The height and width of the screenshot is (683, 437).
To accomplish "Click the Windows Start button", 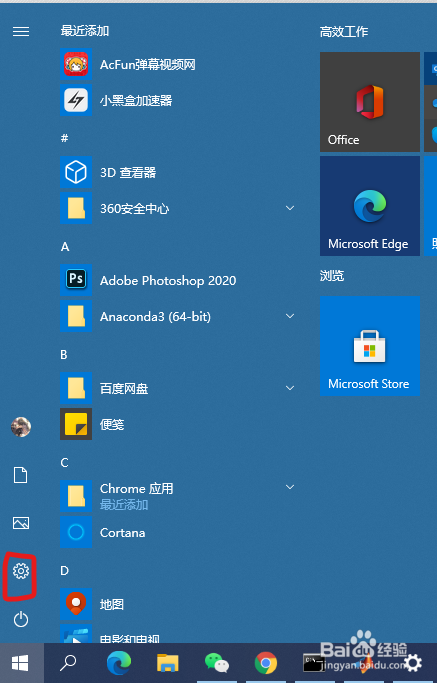I will click(x=20, y=663).
